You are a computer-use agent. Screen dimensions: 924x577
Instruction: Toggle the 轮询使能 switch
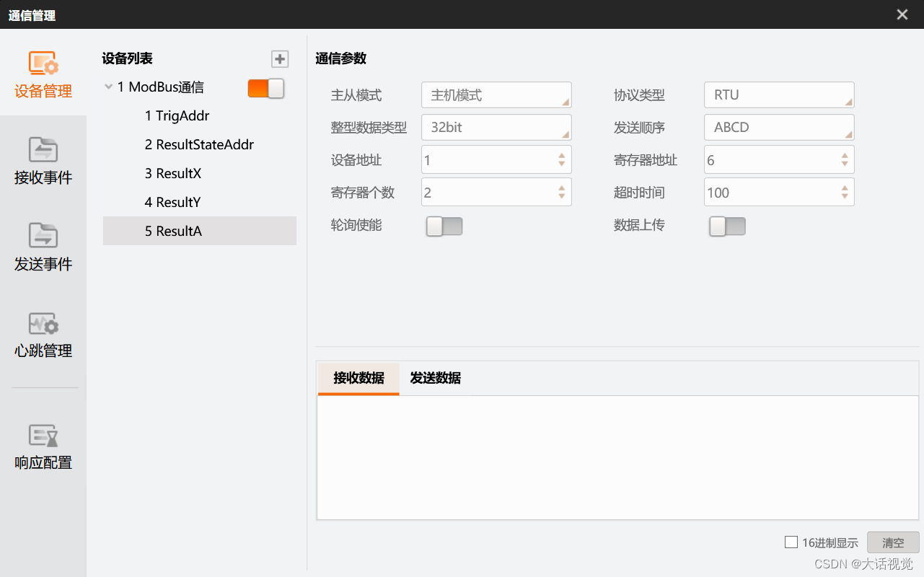pyautogui.click(x=444, y=226)
